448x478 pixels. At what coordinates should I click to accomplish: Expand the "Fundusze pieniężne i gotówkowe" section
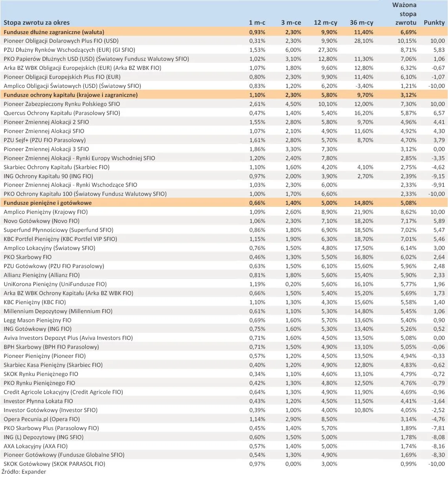47,203
